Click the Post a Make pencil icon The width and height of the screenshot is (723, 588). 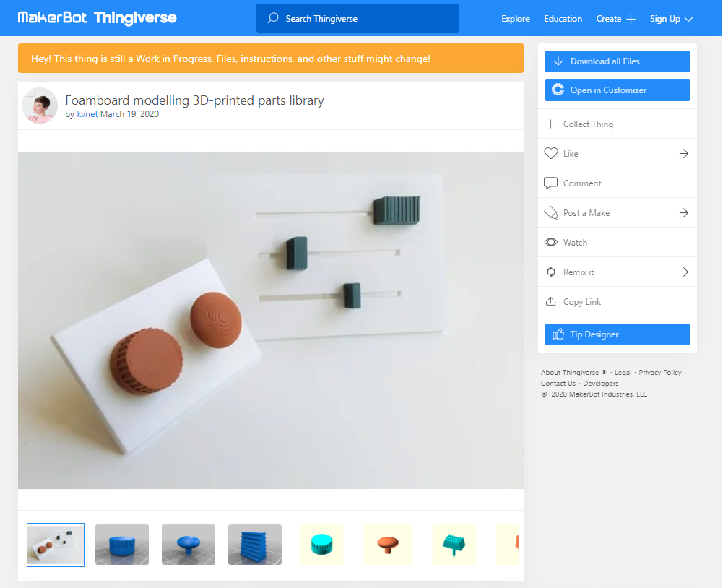coord(550,212)
